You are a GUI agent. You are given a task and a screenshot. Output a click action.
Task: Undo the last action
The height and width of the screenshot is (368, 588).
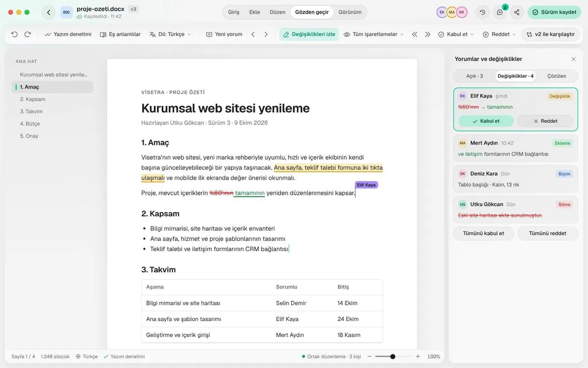[x=14, y=34]
